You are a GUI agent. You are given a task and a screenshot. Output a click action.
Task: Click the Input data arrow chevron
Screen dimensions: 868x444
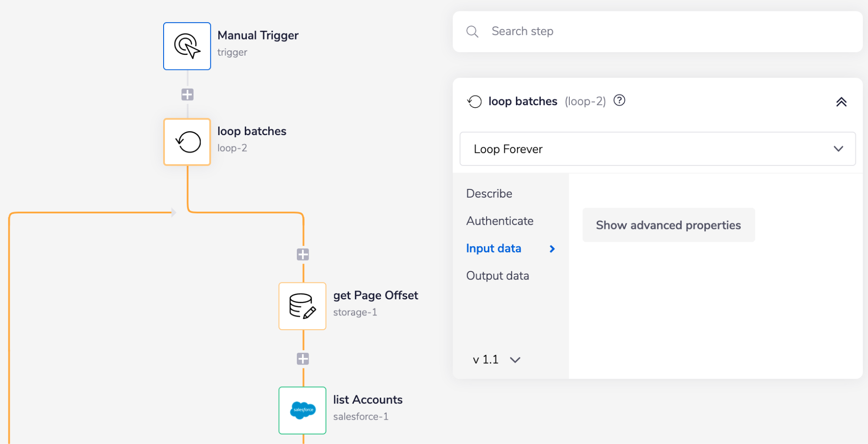pyautogui.click(x=552, y=249)
